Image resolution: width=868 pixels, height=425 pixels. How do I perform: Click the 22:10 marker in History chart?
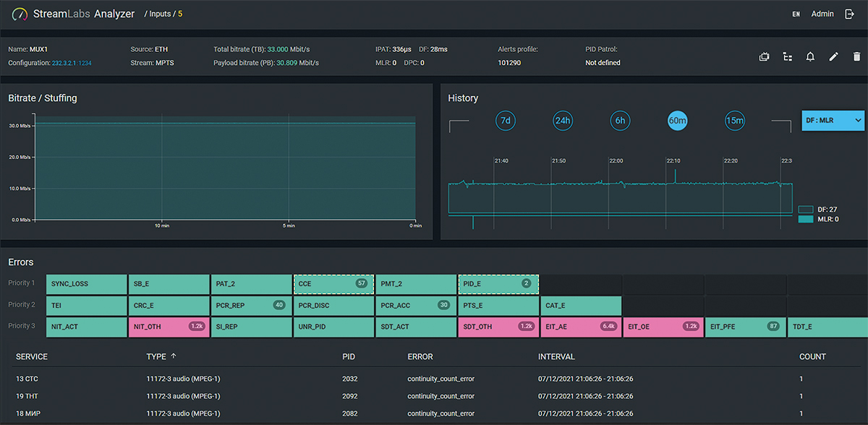point(673,160)
